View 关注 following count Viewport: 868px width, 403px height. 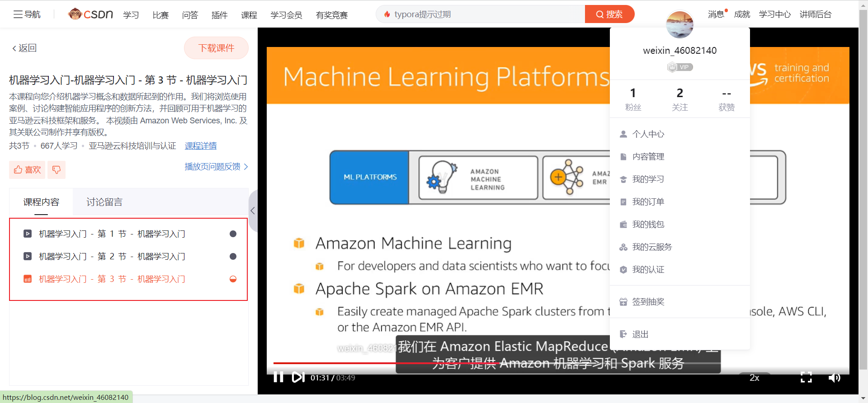pyautogui.click(x=679, y=99)
